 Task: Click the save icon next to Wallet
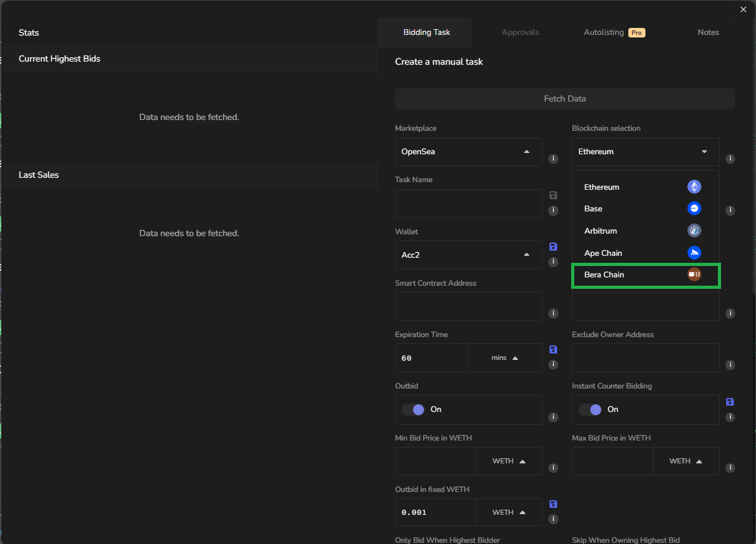coord(553,246)
